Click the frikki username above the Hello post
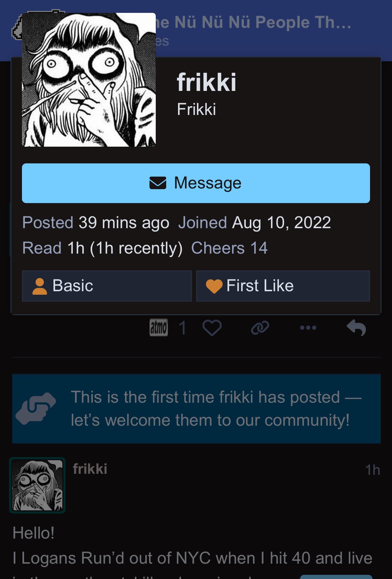392x579 pixels. [x=90, y=469]
